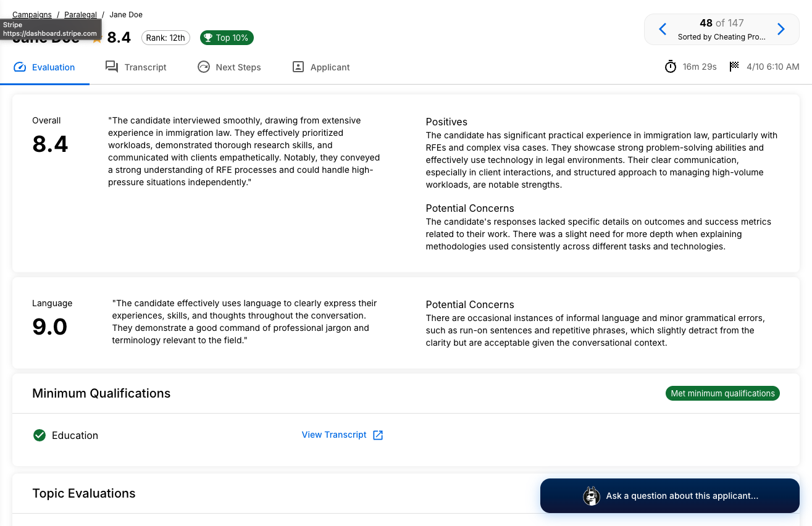Navigate to Campaigns breadcrumb link
Image resolution: width=812 pixels, height=526 pixels.
coord(33,15)
